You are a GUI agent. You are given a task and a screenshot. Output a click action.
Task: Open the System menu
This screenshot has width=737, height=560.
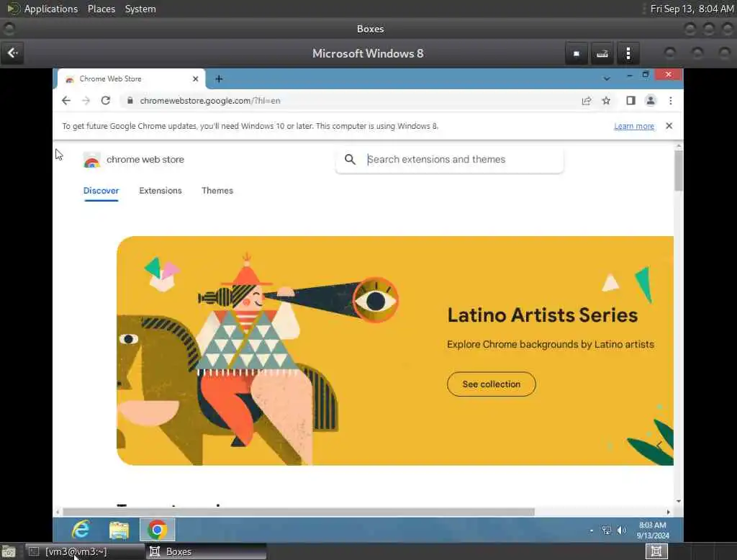point(140,9)
